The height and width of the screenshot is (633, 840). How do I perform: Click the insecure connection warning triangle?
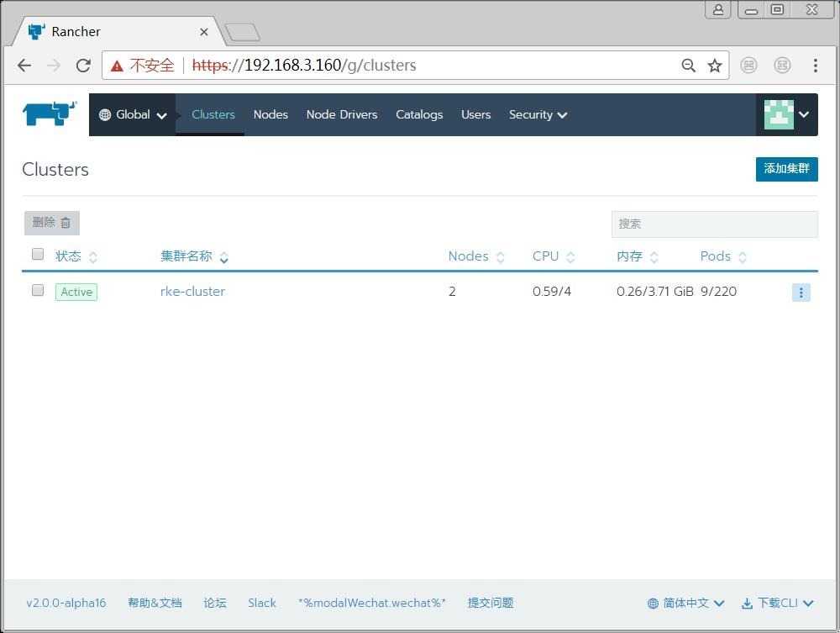point(117,66)
